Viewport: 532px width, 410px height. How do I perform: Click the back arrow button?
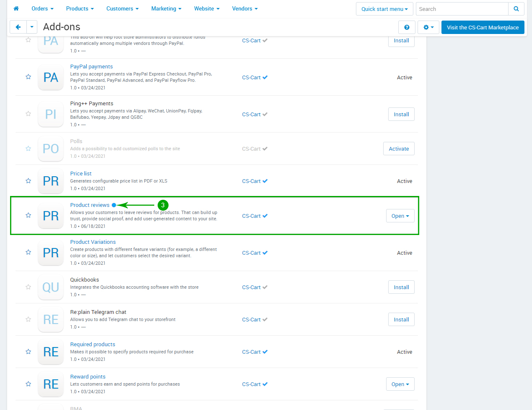18,27
